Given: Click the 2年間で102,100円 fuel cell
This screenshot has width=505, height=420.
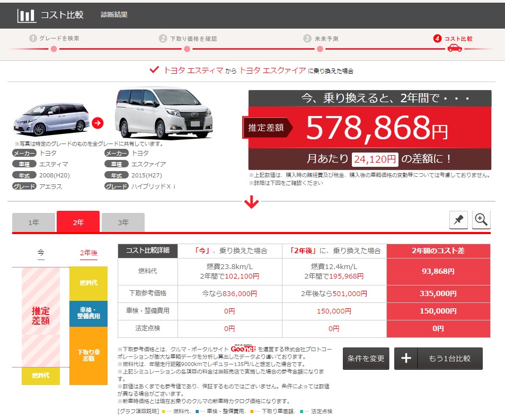Looking at the screenshot, I should tap(229, 276).
